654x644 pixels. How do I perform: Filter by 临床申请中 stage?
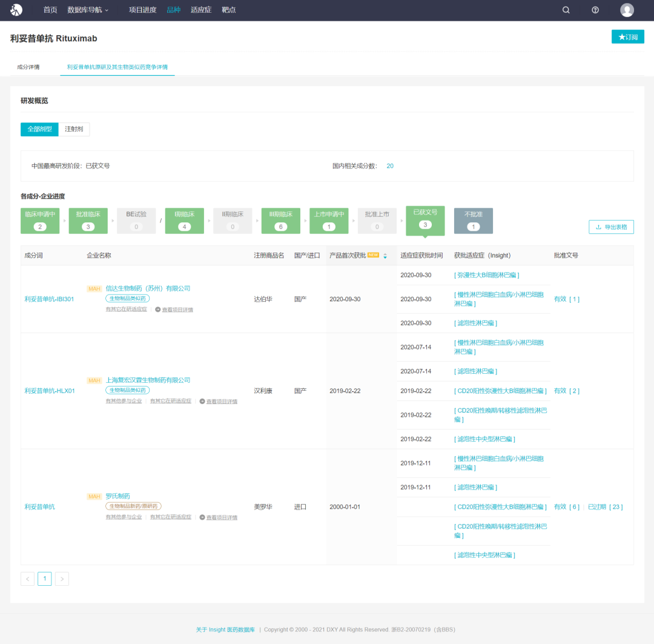40,221
